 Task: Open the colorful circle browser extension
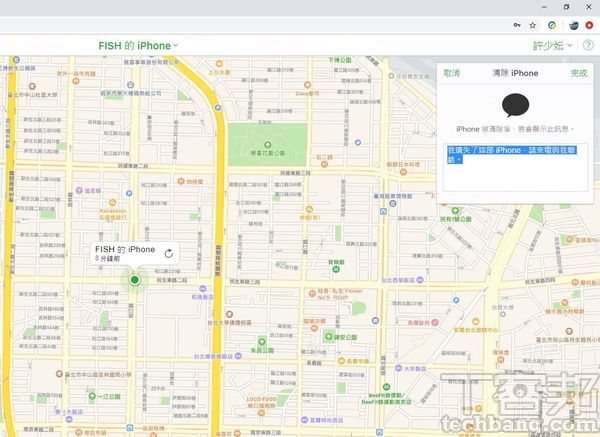click(552, 25)
